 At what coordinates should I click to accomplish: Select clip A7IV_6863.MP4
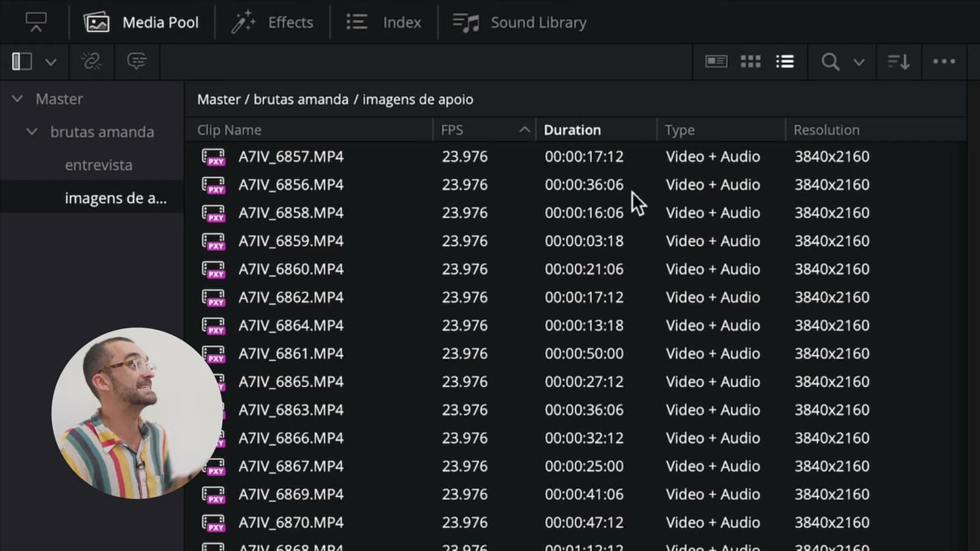pos(291,410)
